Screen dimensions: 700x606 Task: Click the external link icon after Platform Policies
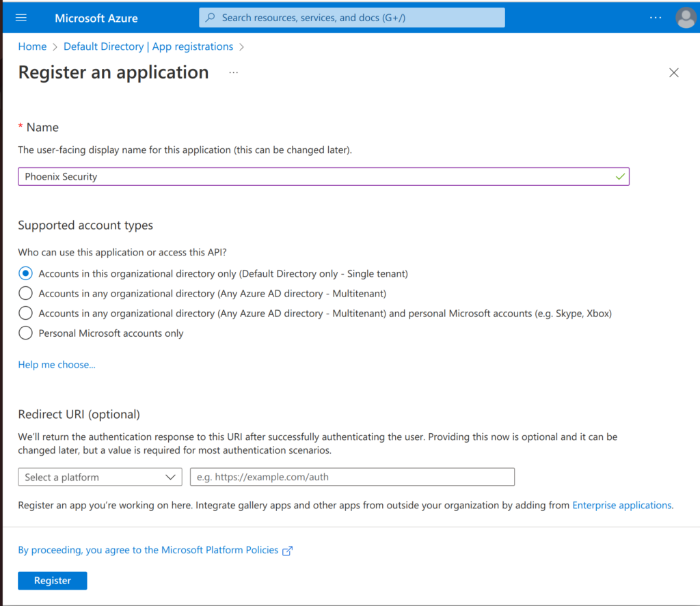click(288, 551)
